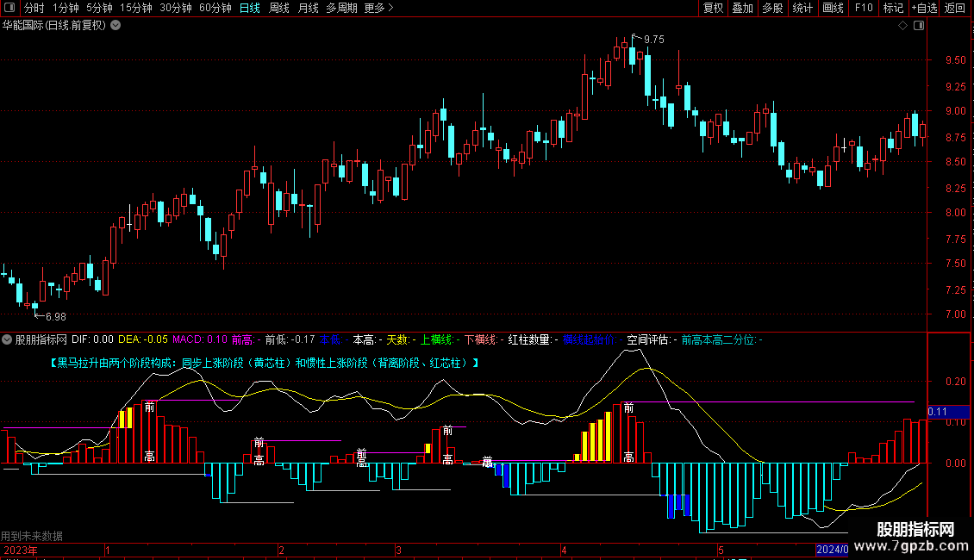
Task: Expand the 华能国际 chart title dropdown arrow
Action: tap(116, 26)
